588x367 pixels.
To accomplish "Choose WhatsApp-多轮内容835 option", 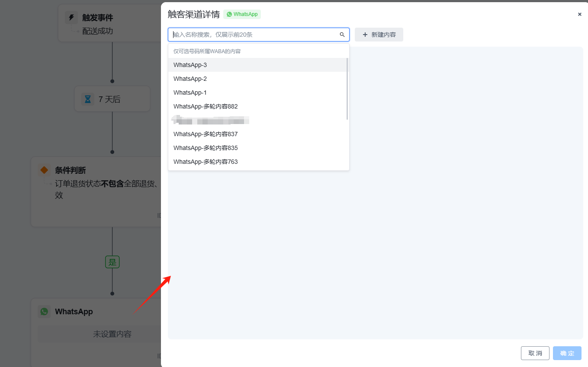I will coord(257,148).
